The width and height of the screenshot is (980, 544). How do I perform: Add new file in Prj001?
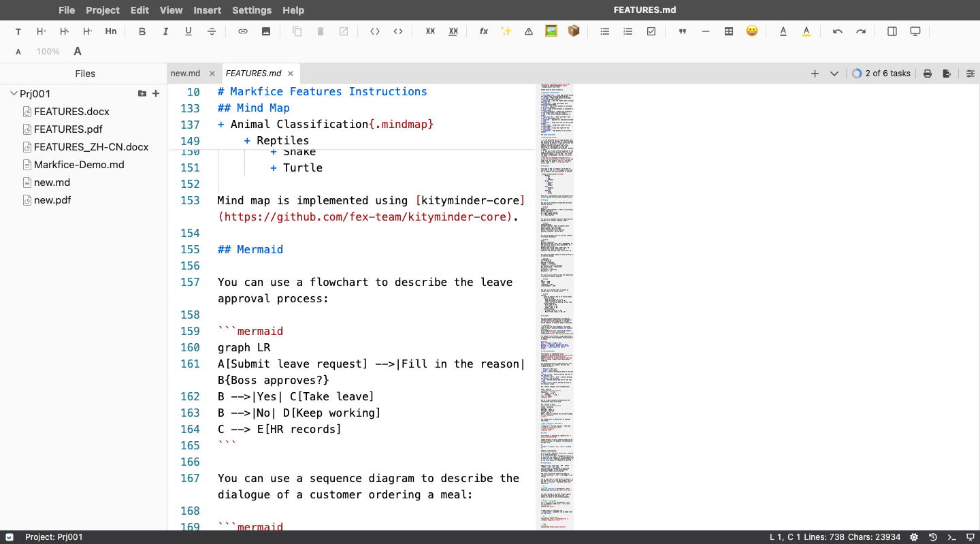(x=156, y=93)
